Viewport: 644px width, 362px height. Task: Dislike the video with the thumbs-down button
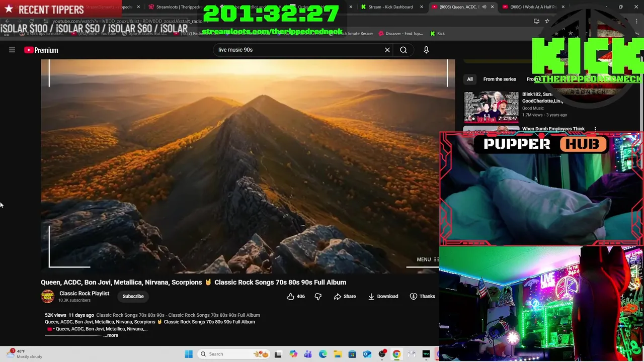318,296
